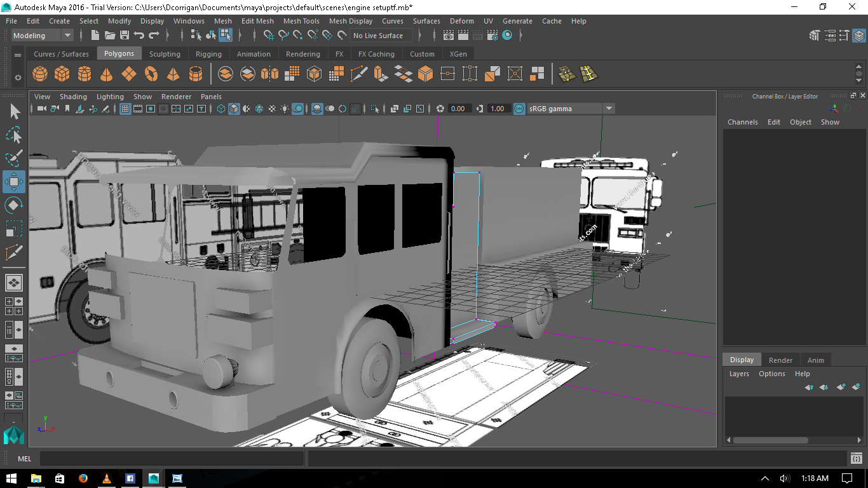Select the Move tool in the toolbox
Image resolution: width=868 pixels, height=488 pixels.
[x=14, y=182]
